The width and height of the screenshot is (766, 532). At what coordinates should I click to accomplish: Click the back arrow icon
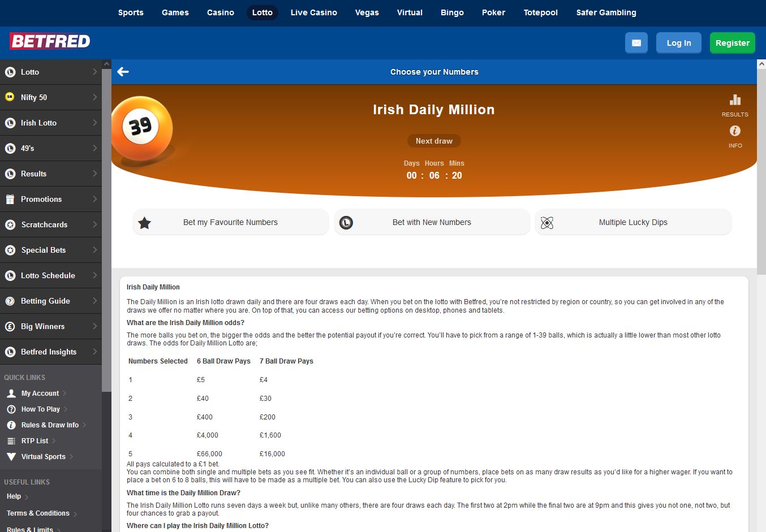coord(123,72)
